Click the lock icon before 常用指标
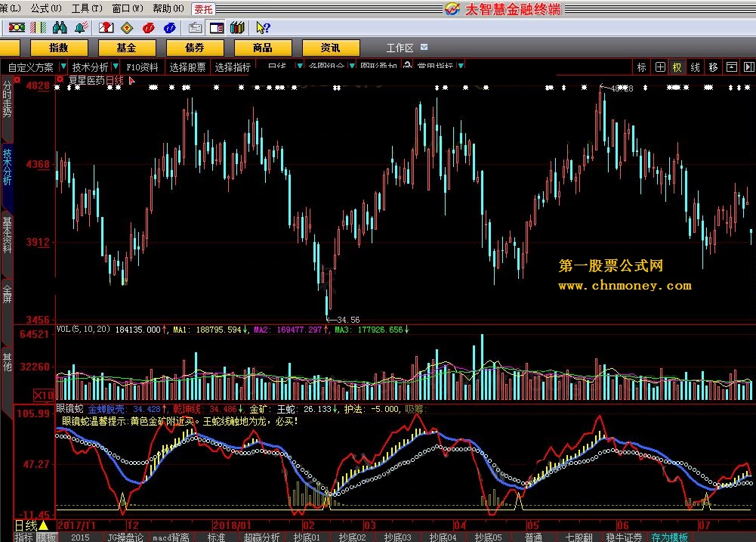Viewport: 756px width, 542px height. (x=407, y=65)
